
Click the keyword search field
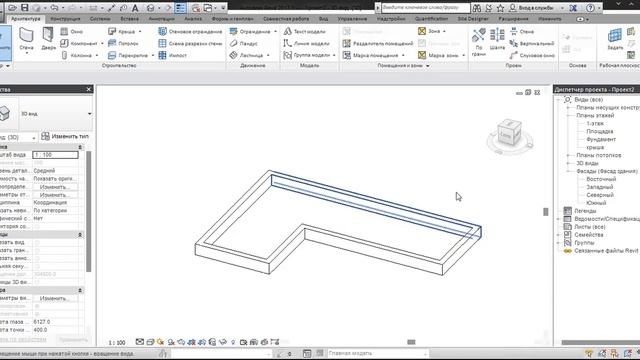click(425, 8)
